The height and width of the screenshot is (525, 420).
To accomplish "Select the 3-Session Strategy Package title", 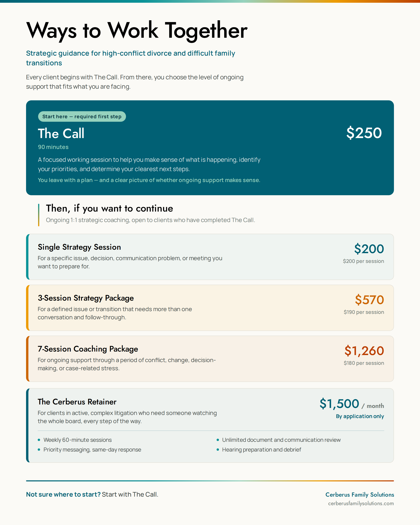I will pos(86,298).
